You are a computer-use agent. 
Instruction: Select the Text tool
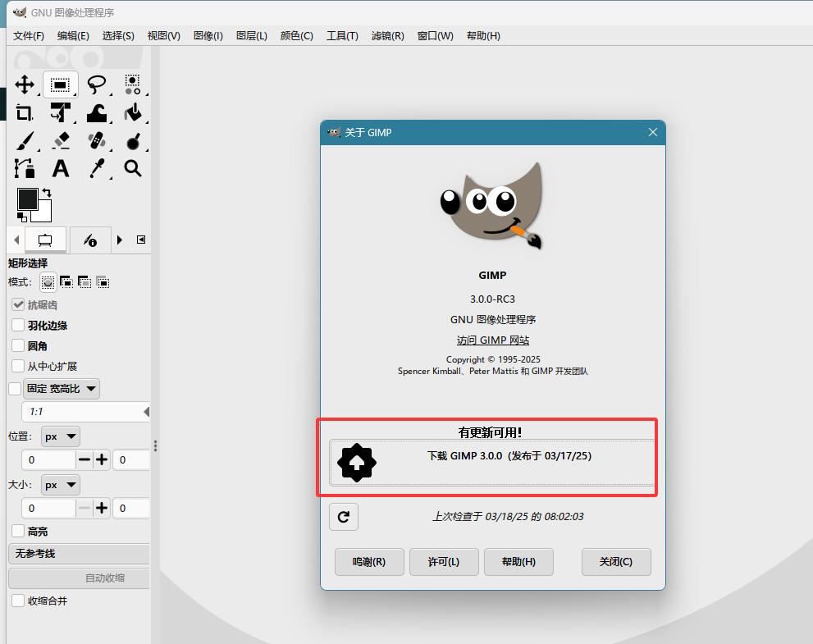(x=61, y=168)
